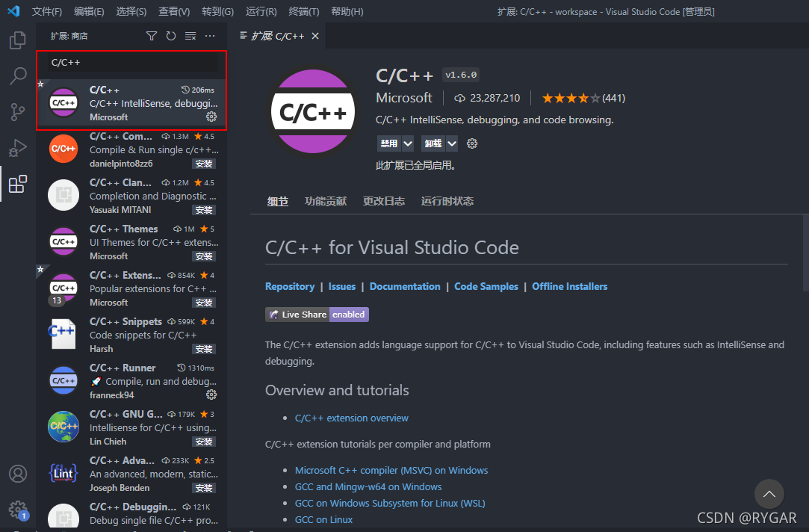This screenshot has height=532, width=809.
Task: Open the Repository link
Action: tap(290, 286)
